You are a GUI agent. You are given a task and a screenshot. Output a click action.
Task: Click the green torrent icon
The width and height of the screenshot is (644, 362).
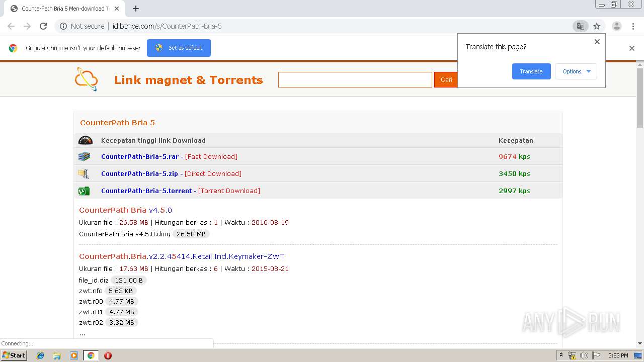84,191
